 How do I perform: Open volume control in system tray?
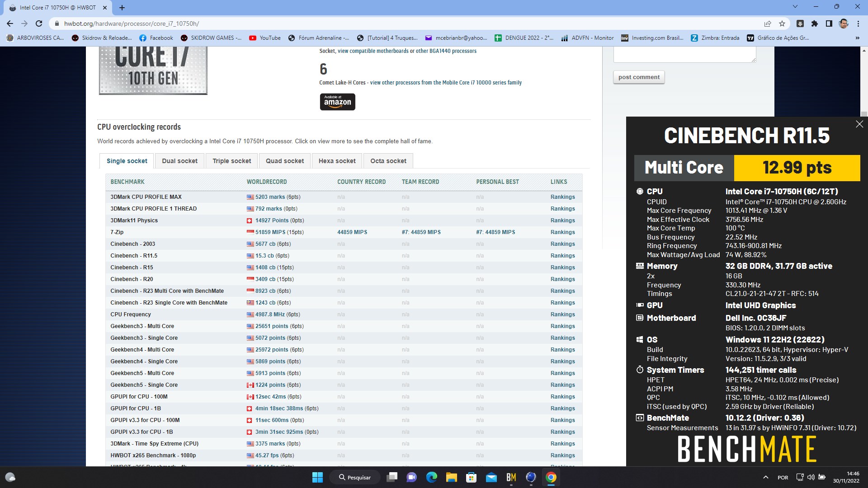tap(811, 477)
